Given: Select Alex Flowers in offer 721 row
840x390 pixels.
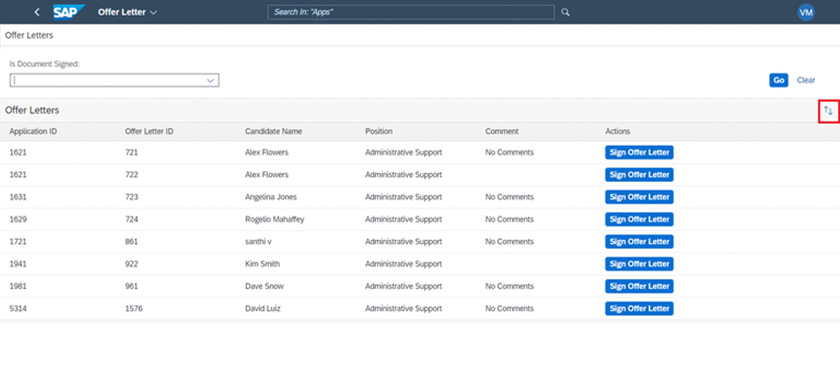Looking at the screenshot, I should coord(267,153).
